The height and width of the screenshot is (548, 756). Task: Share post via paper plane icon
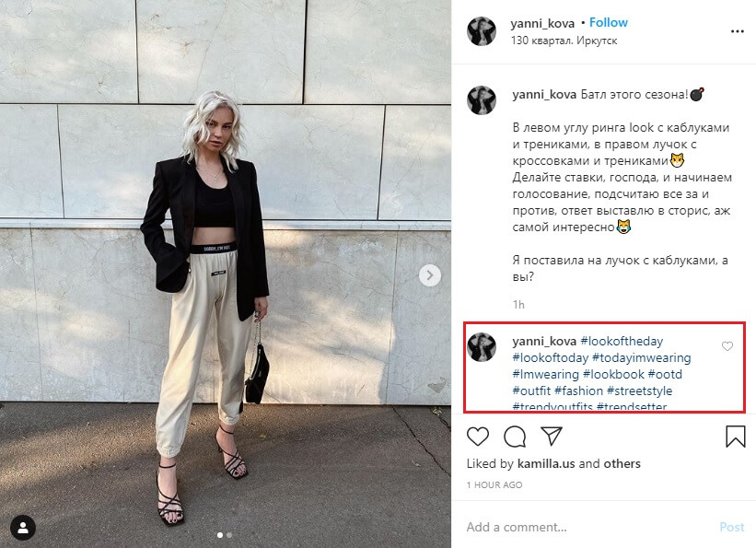tap(551, 436)
